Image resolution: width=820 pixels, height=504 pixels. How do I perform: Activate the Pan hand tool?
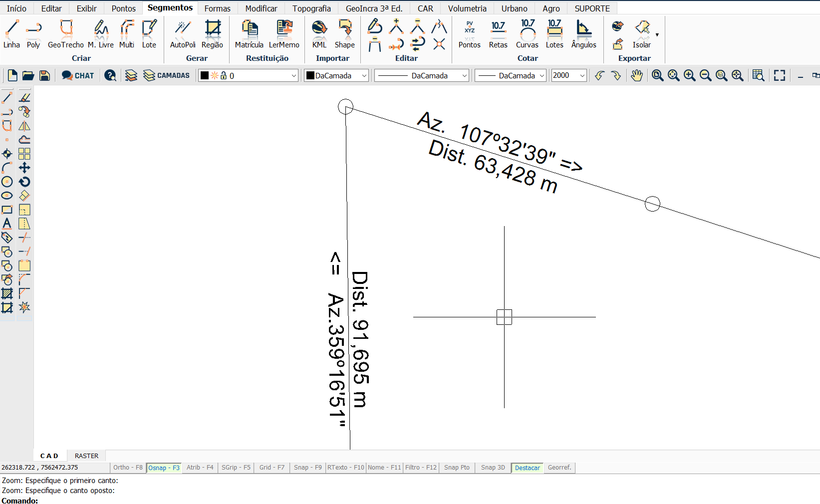click(x=636, y=75)
